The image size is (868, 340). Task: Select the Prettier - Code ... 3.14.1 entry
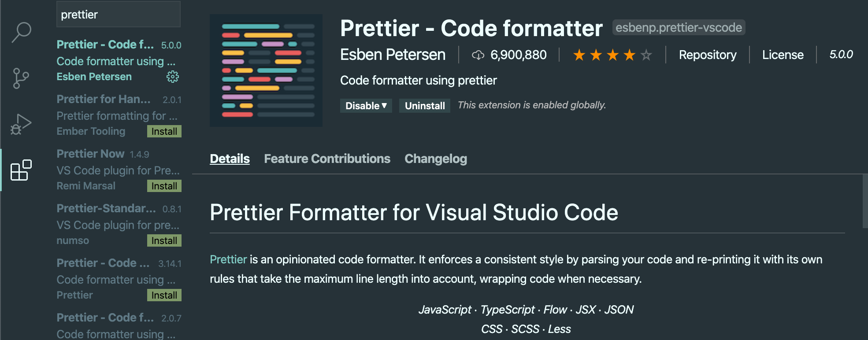point(119,279)
